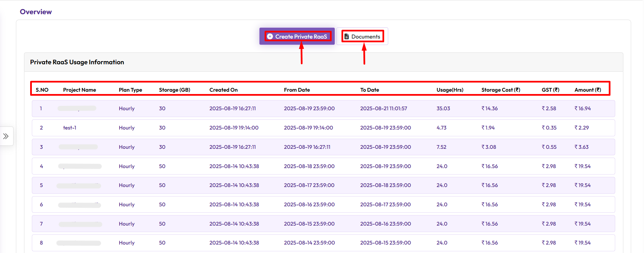Click the Amount (₹) column header
This screenshot has height=253, width=644.
point(587,90)
